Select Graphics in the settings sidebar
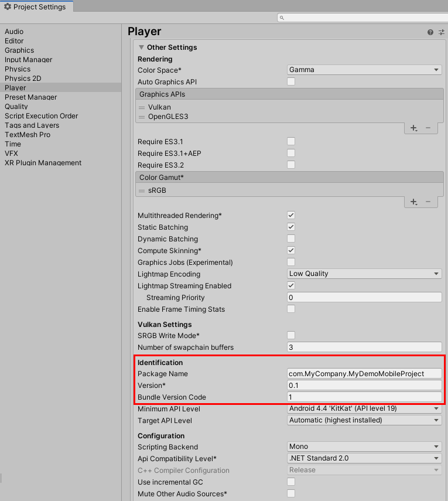Screen dimensions: 448x501 coord(19,50)
